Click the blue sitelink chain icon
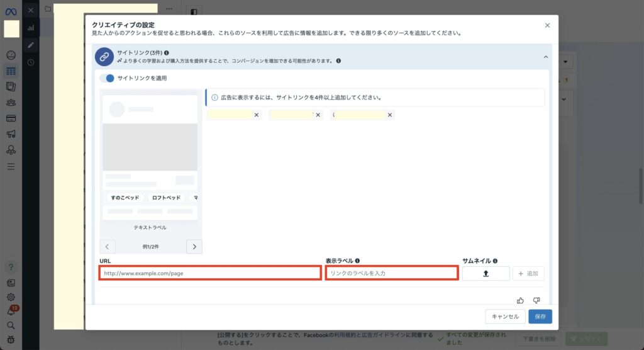 [104, 57]
